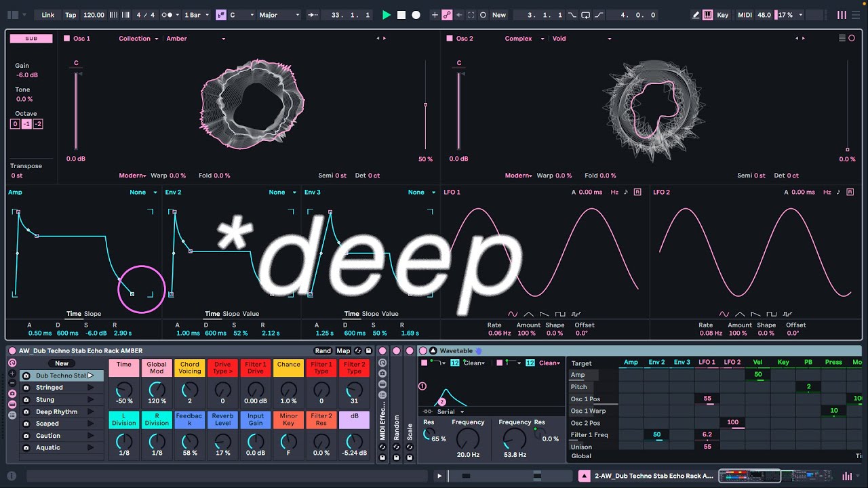Screen dimensions: 868x488
Task: Click the Link button
Action: tap(48, 15)
